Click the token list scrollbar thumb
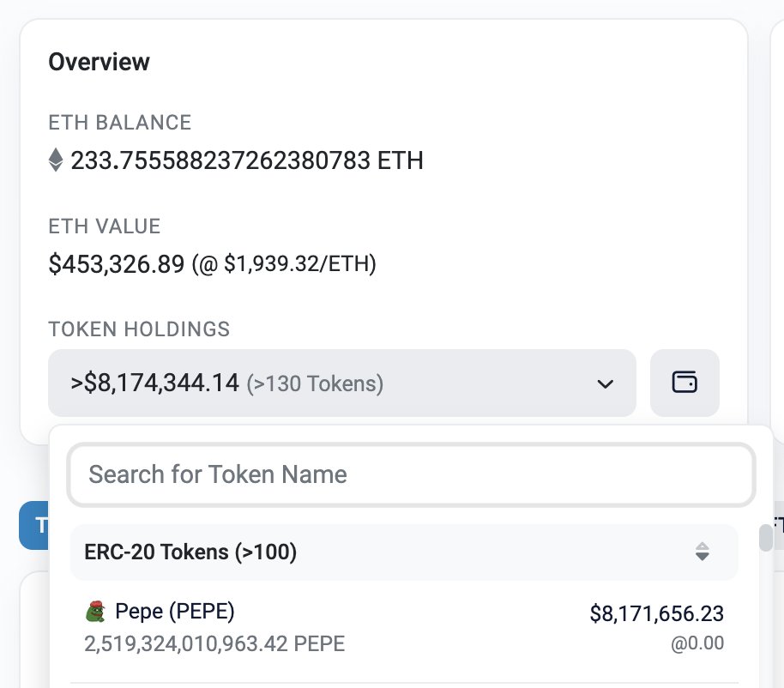 pyautogui.click(x=765, y=538)
